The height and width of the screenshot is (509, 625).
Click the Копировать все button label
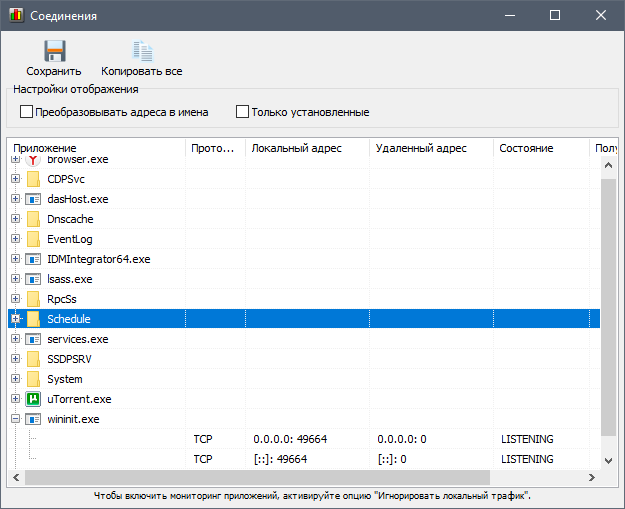142,71
